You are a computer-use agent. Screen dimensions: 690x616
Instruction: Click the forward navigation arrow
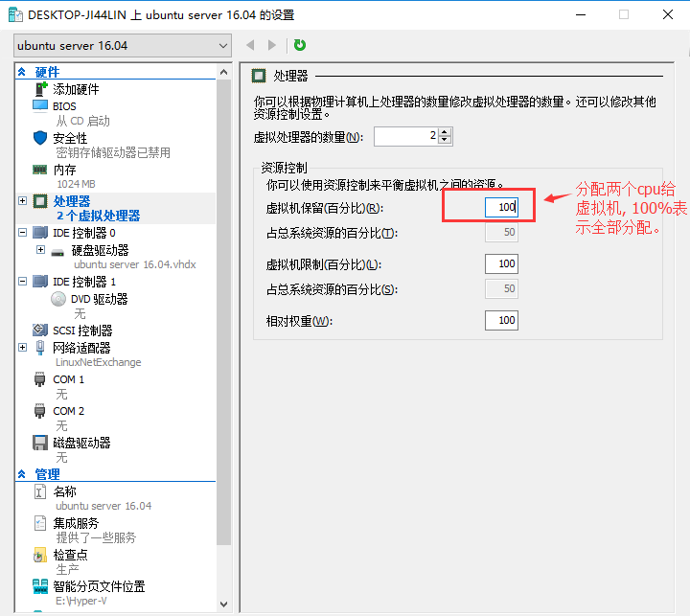click(272, 45)
